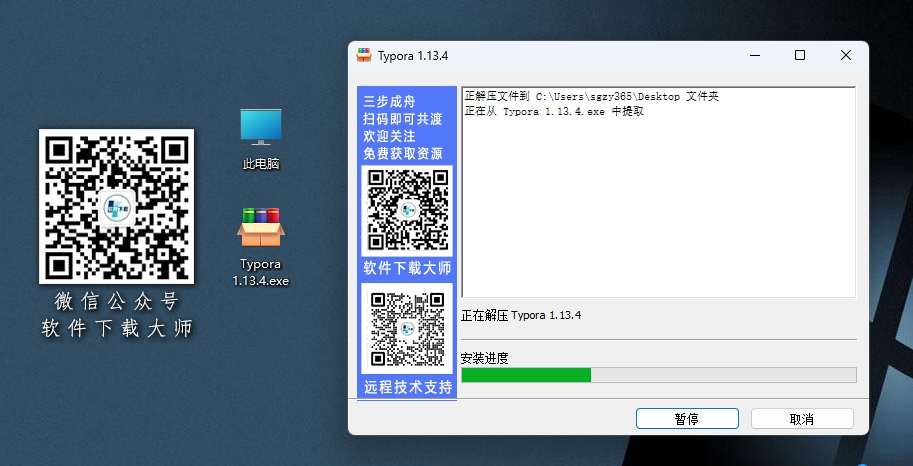Maximize the Typora 1.13.4 installer window
The width and height of the screenshot is (913, 466).
point(800,55)
